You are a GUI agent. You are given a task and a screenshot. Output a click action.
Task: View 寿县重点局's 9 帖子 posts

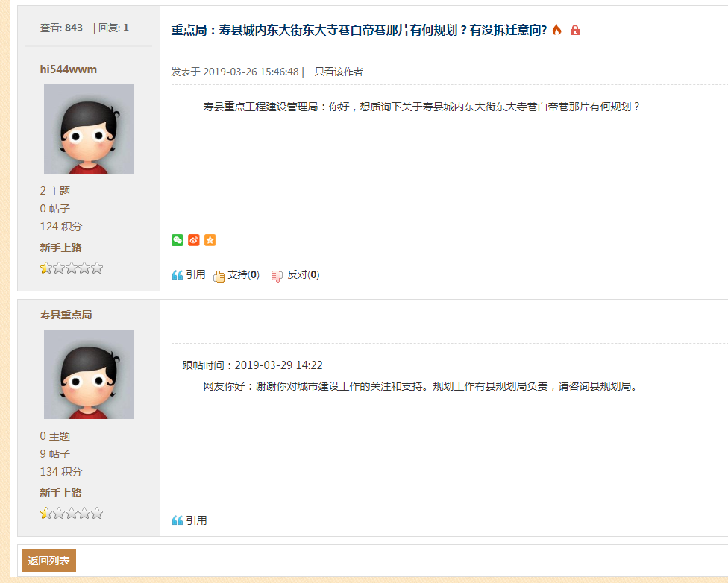pyautogui.click(x=55, y=454)
